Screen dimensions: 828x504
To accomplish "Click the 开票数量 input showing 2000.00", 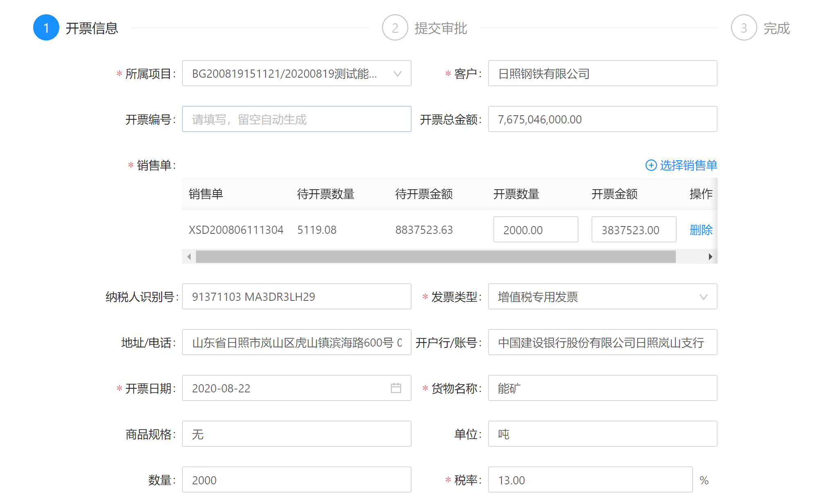I will click(x=535, y=230).
